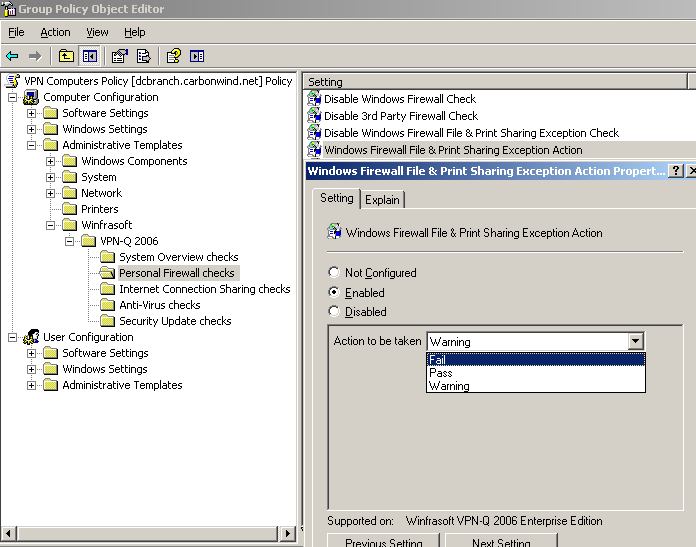The image size is (696, 547).
Task: Expand Administrative Templates under User Configuration
Action: [x=32, y=385]
